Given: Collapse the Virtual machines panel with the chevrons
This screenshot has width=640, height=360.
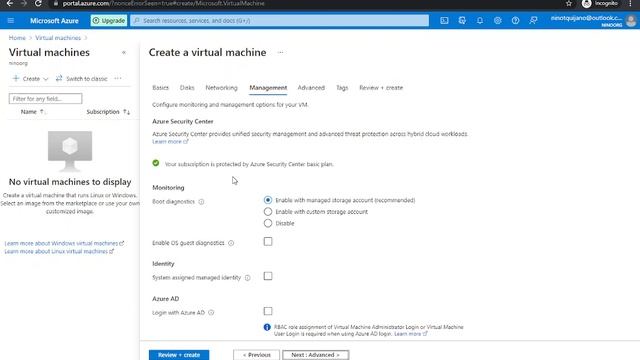Looking at the screenshot, I should point(124,52).
